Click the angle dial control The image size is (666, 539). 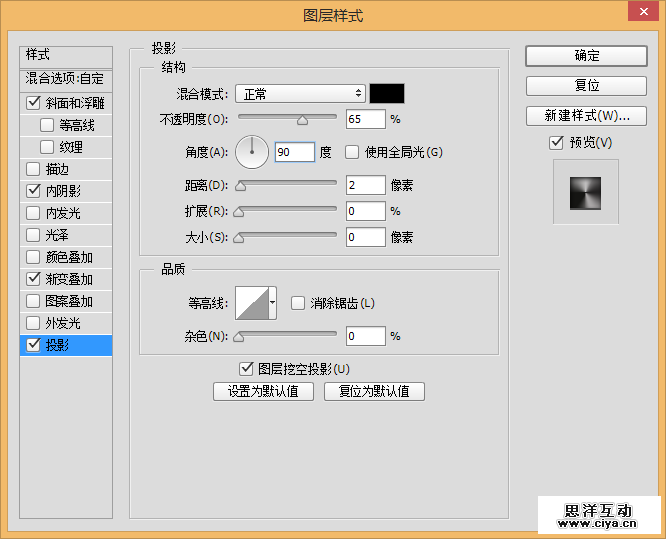[252, 153]
